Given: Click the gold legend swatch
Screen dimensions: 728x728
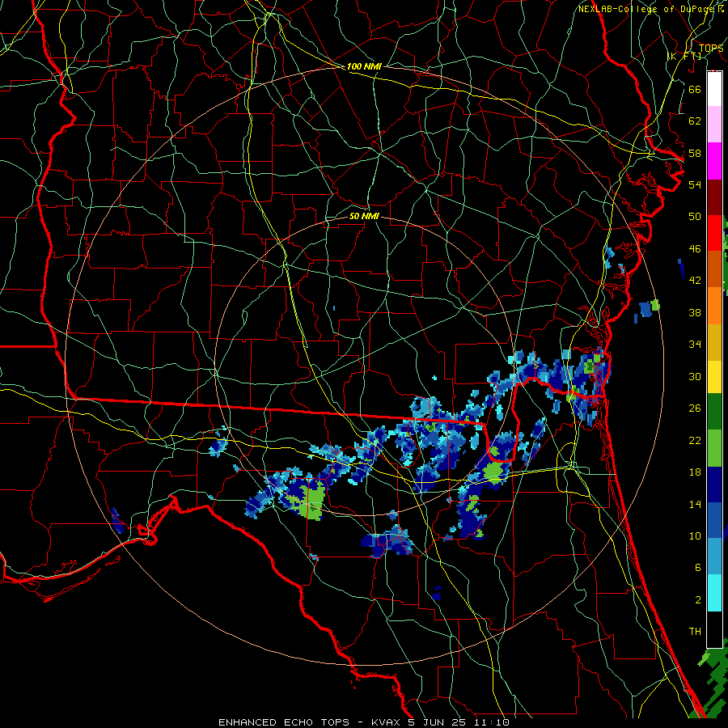Looking at the screenshot, I should pyautogui.click(x=714, y=342).
